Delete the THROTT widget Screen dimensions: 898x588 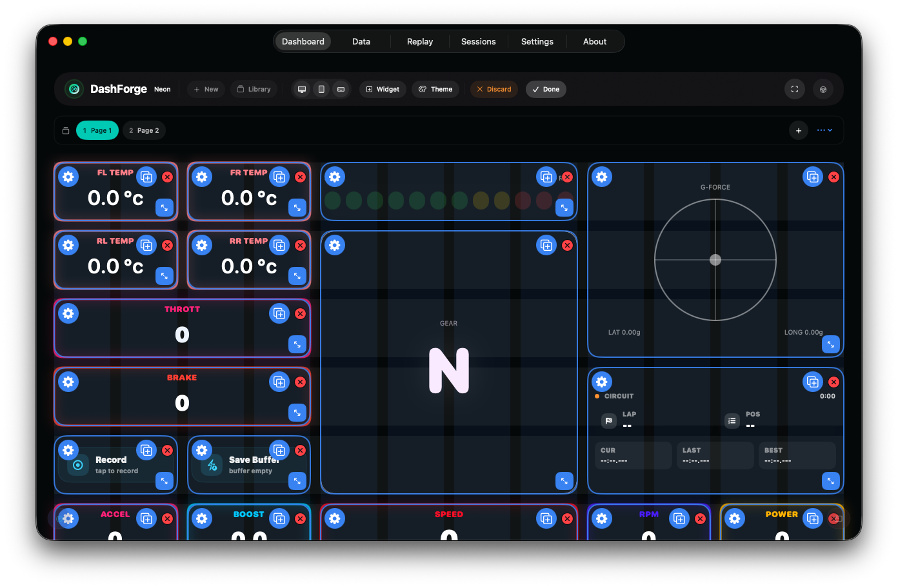[x=300, y=313]
